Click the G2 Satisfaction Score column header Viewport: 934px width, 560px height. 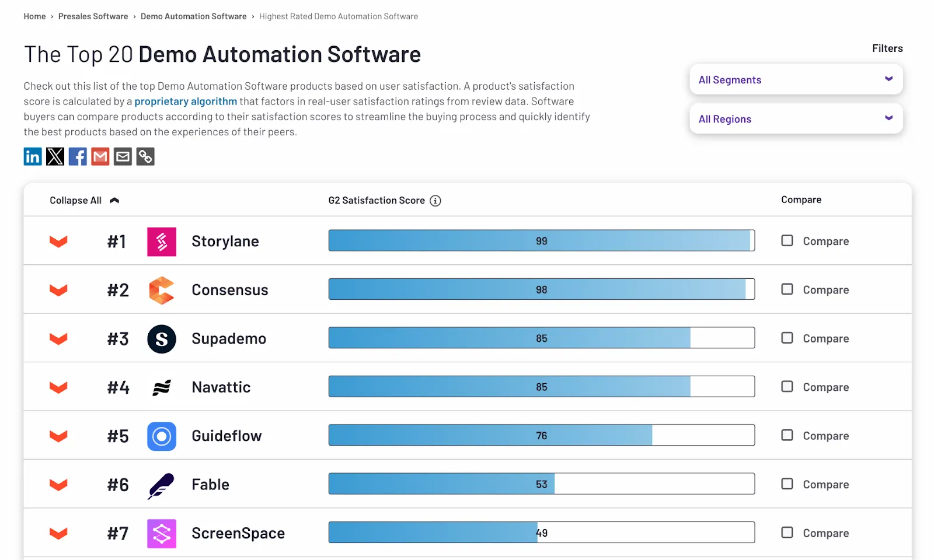tap(377, 201)
